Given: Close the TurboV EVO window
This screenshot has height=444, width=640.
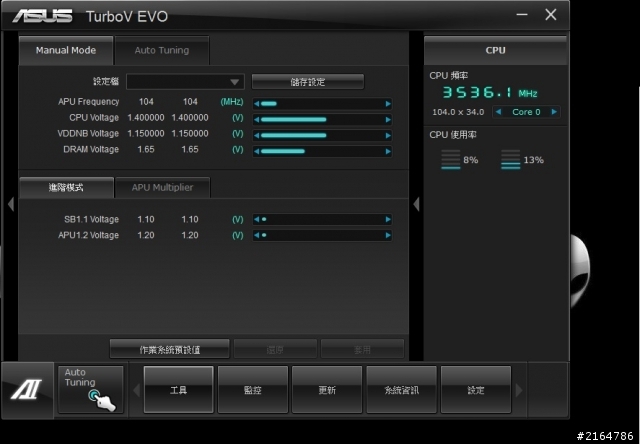Looking at the screenshot, I should point(551,15).
